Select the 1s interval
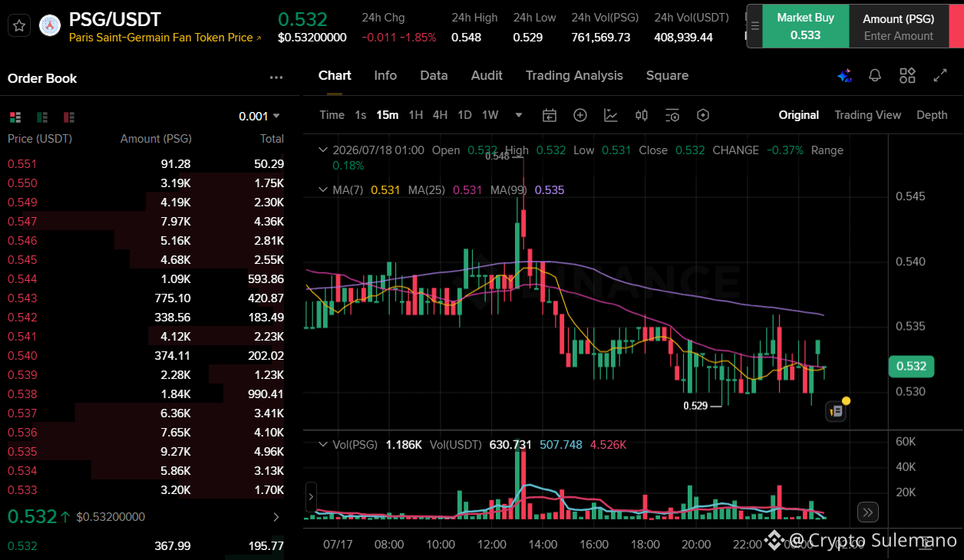Image resolution: width=964 pixels, height=560 pixels. 360,115
